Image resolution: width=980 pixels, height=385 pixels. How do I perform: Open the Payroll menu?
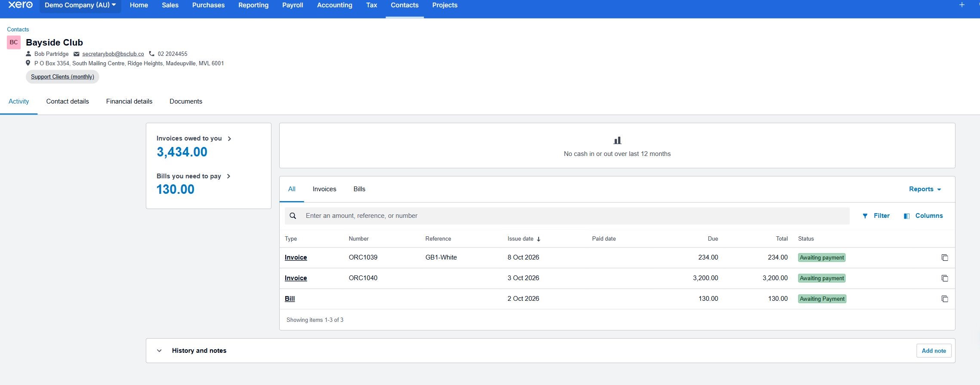pos(293,5)
